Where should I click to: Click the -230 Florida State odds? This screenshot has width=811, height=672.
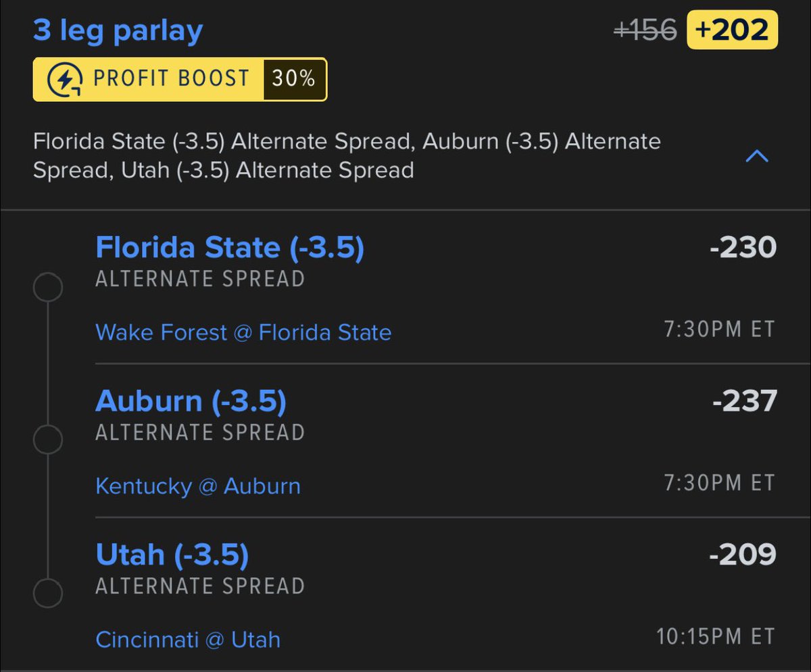coord(743,248)
